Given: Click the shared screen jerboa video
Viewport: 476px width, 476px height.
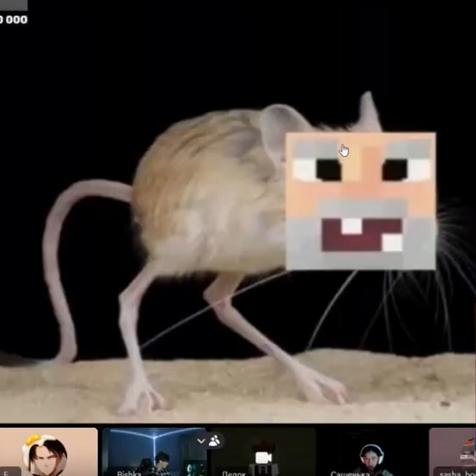Looking at the screenshot, I should pyautogui.click(x=238, y=212).
